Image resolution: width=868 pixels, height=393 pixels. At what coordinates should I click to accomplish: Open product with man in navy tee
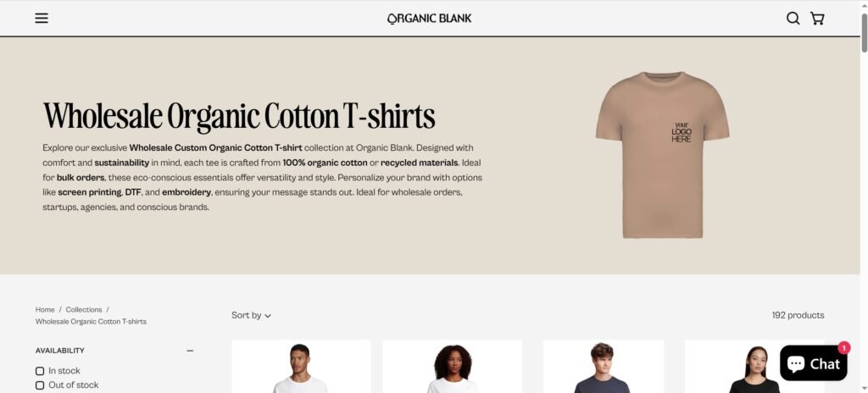click(604, 367)
